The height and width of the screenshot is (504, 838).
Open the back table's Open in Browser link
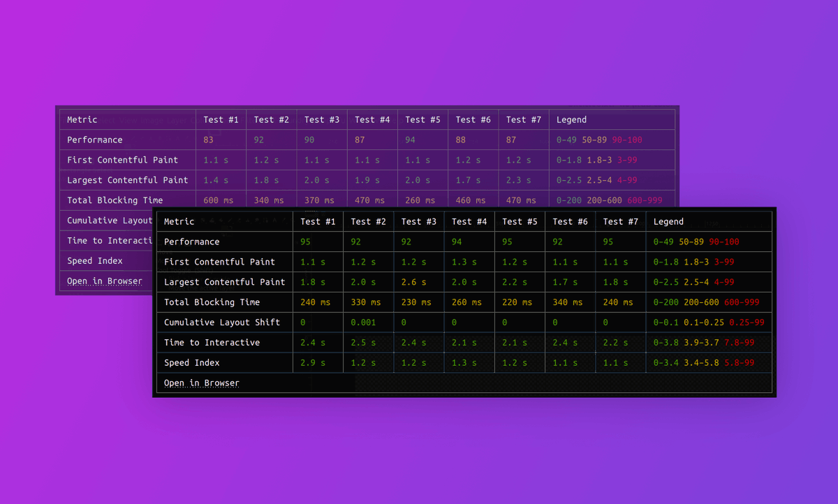click(x=105, y=281)
